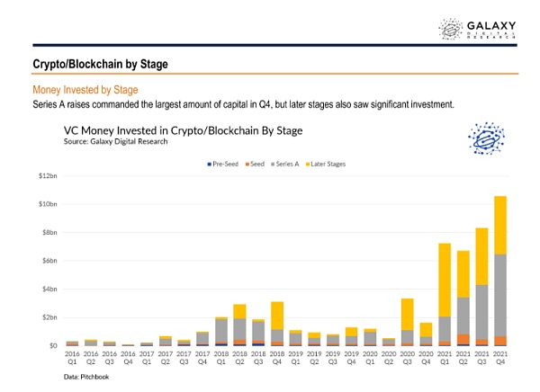The width and height of the screenshot is (540, 392).
Task: Click the chart title VC Money Invested
Action: click(183, 129)
